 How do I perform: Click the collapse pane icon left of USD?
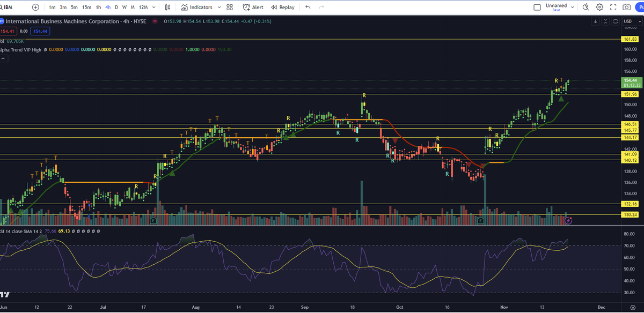(x=606, y=21)
